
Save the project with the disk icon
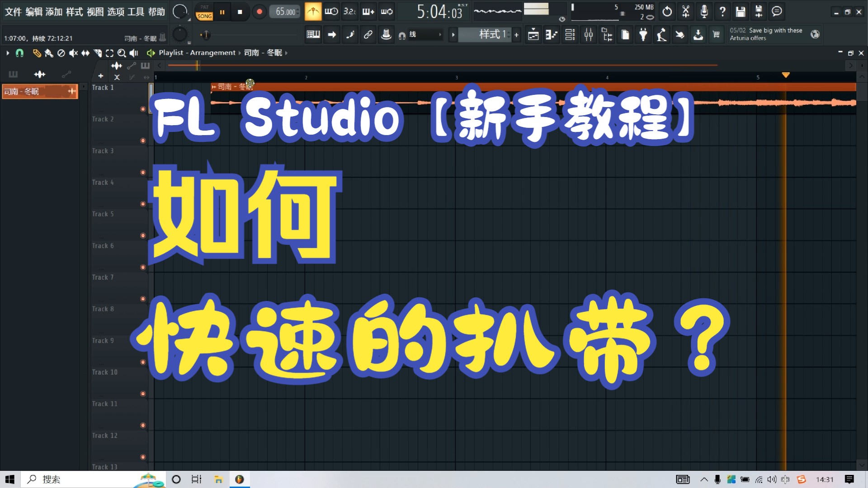[x=741, y=12]
